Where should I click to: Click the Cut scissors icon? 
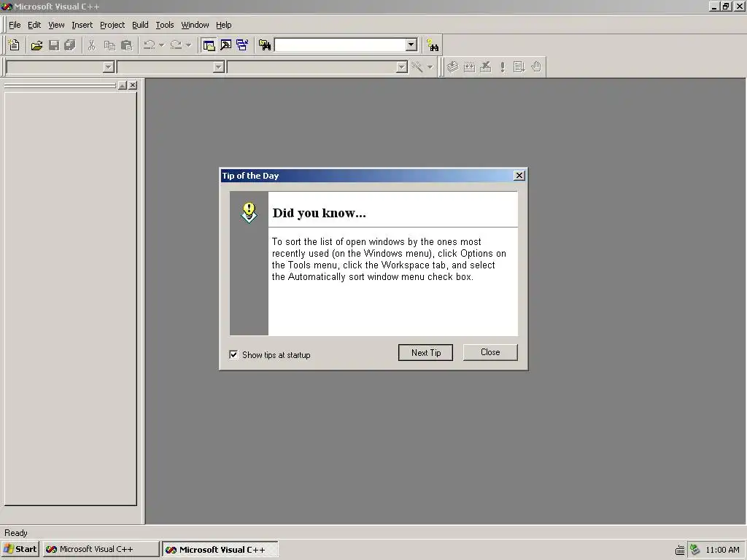(92, 45)
